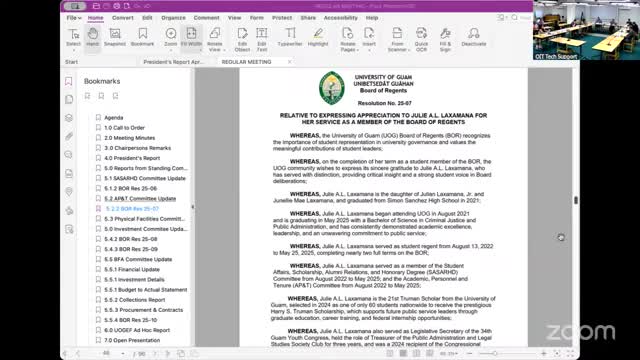640x360 pixels.
Task: Go to 5.5.2 Collections Report bookmark
Action: coord(135,300)
